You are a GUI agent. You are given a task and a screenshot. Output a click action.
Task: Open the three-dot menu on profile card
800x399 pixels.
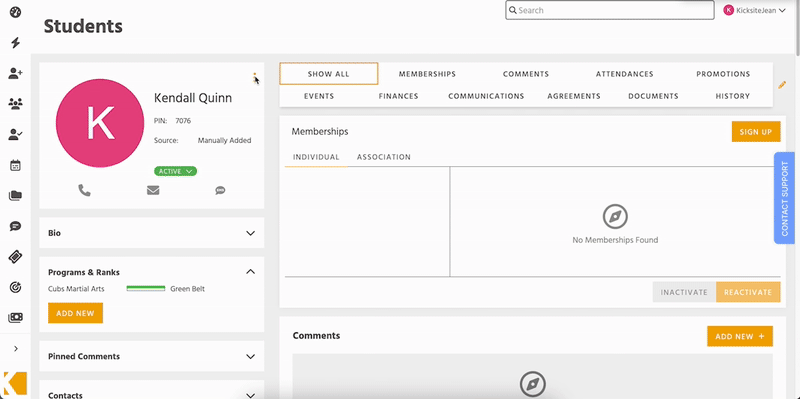pos(254,78)
